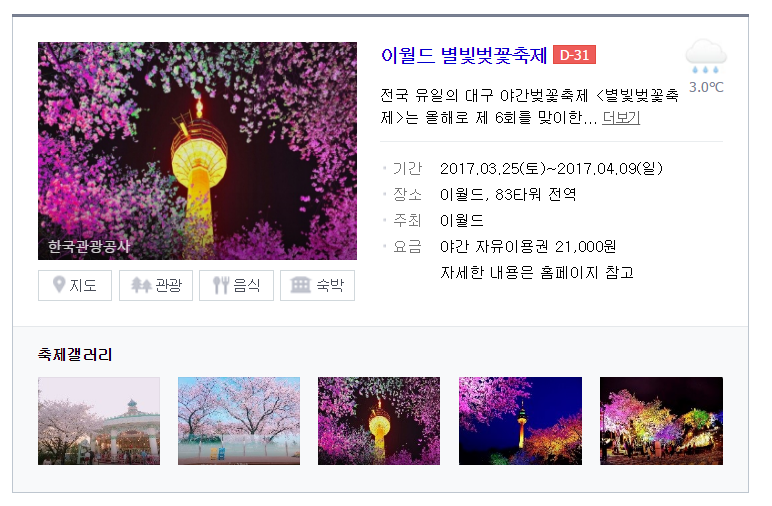
Task: Click the 축제갤러리 section heading
Action: coord(75,354)
